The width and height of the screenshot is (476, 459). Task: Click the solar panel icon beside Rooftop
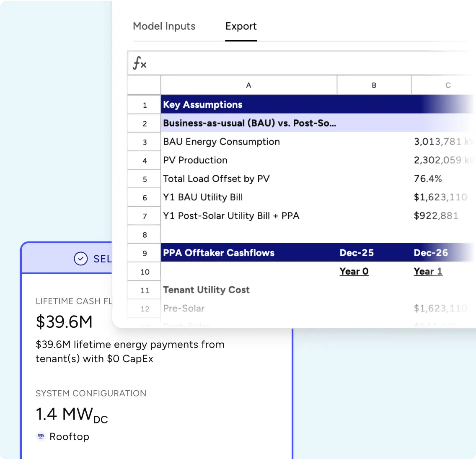(40, 436)
